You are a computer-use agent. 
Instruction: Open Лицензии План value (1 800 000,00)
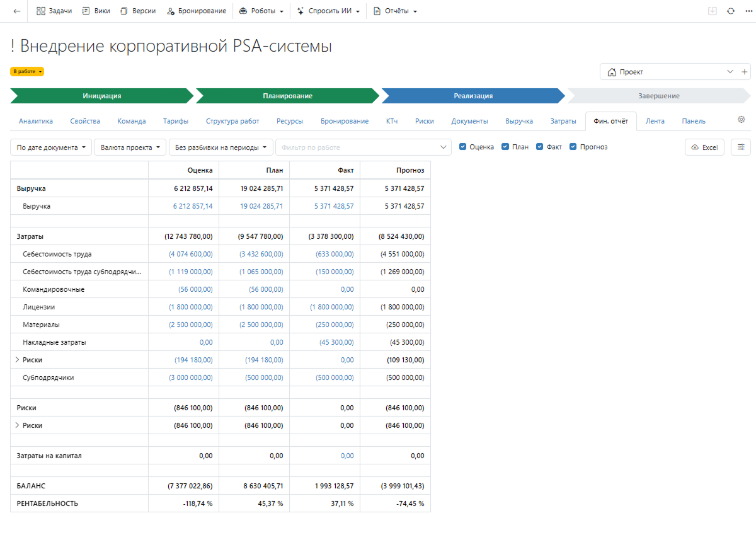click(x=261, y=307)
